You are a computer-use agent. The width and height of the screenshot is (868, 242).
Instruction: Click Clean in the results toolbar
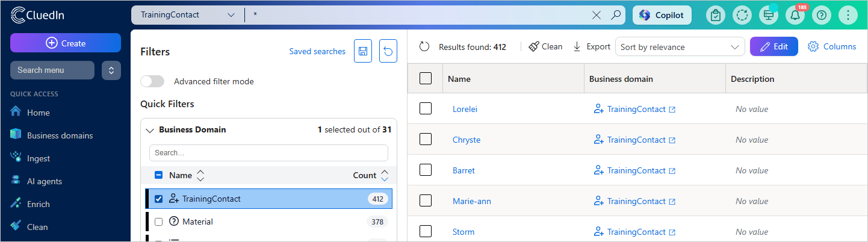tap(545, 46)
